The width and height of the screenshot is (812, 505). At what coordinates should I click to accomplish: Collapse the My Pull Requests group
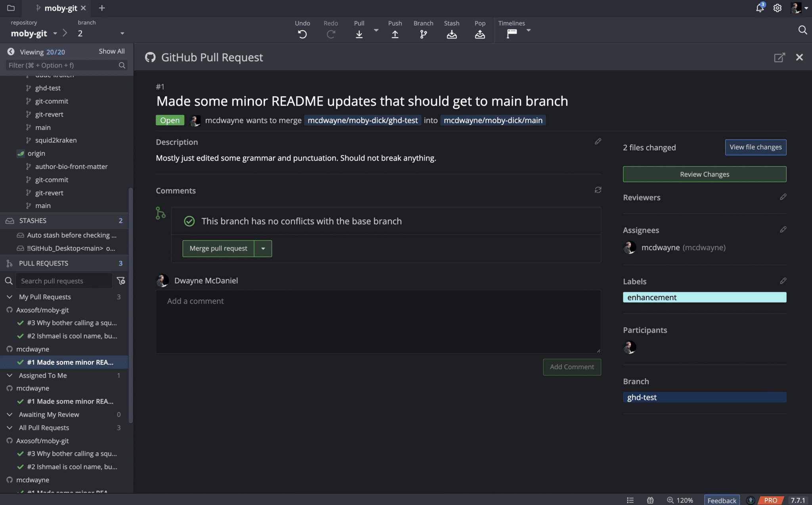tap(10, 297)
